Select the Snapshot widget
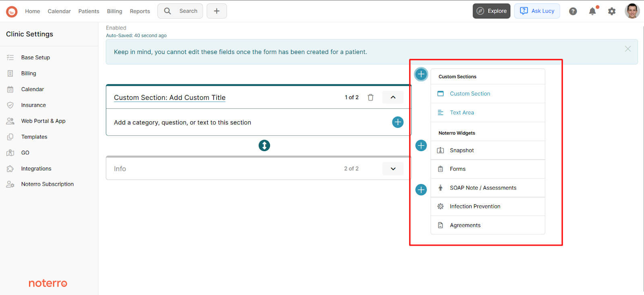644x295 pixels. pos(488,150)
